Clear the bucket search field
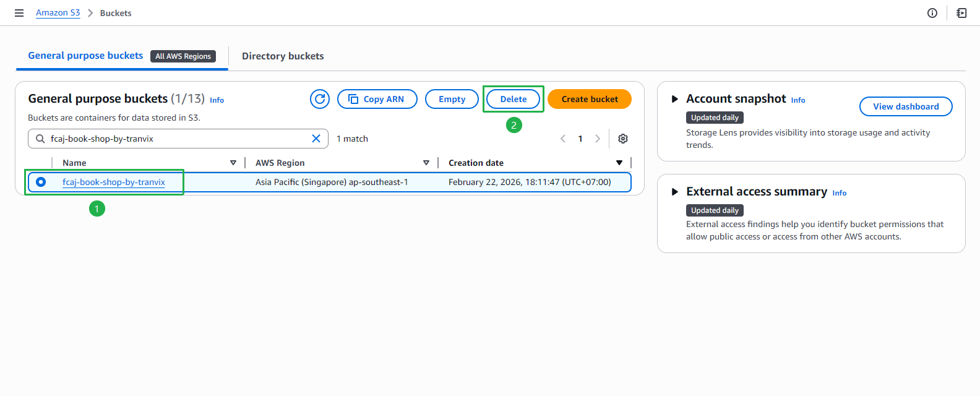980x396 pixels. click(x=316, y=139)
